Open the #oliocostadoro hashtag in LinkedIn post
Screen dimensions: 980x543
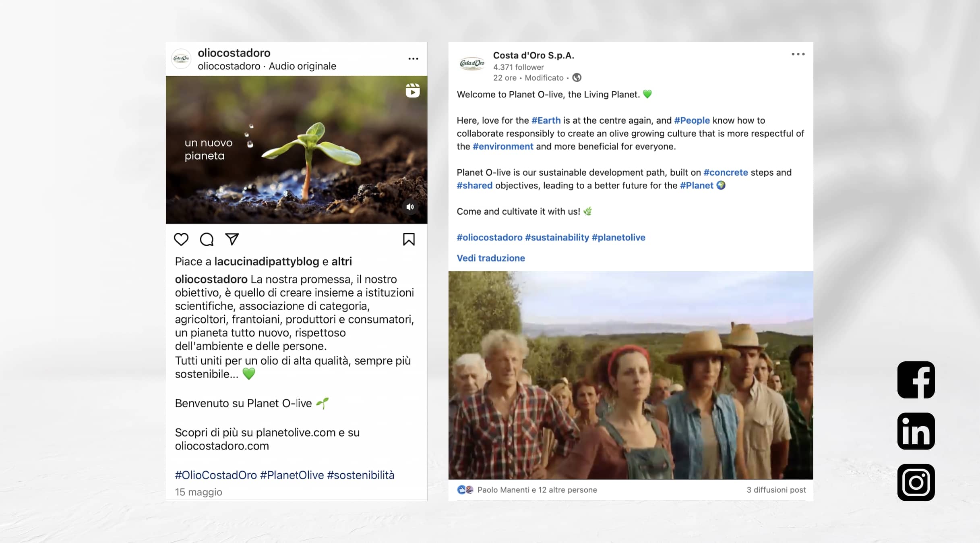pos(489,237)
